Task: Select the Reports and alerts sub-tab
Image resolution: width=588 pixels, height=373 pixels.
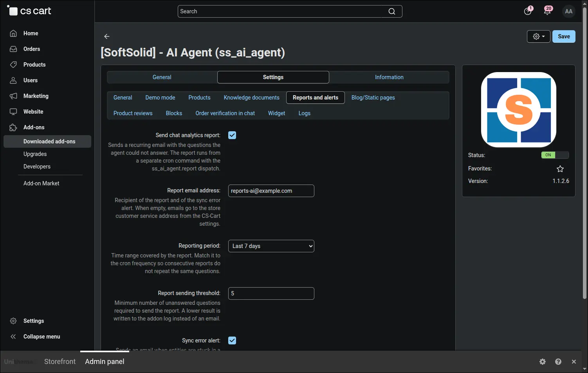Action: pyautogui.click(x=316, y=98)
